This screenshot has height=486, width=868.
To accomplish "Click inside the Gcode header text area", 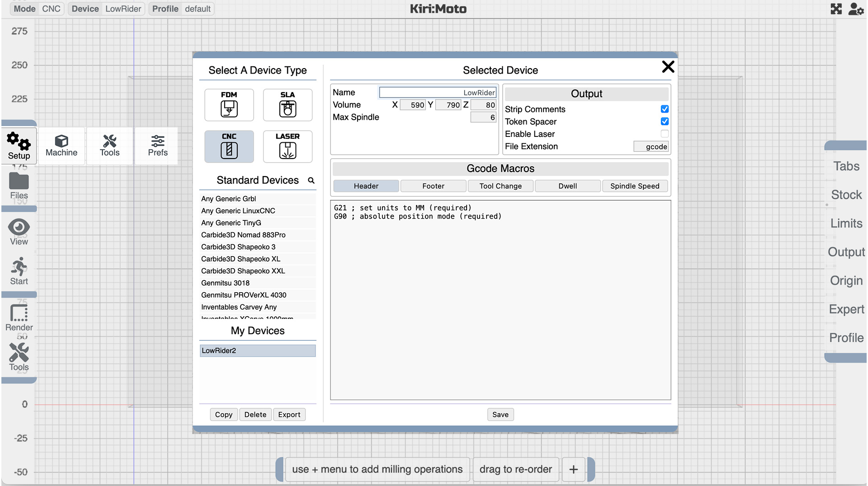I will (x=500, y=300).
